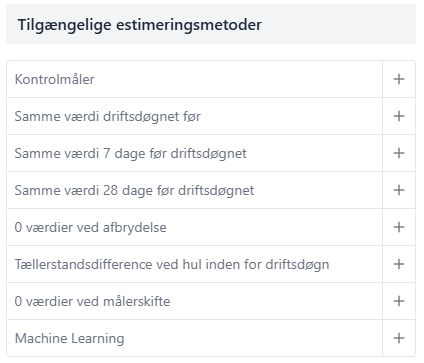Add 0 værdier ved afbrydelse via plus

(x=399, y=227)
